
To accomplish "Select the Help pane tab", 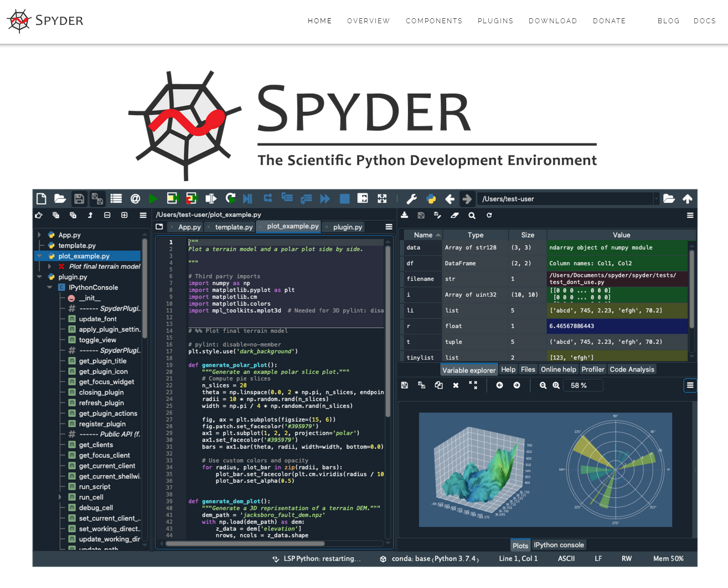I will pos(508,369).
